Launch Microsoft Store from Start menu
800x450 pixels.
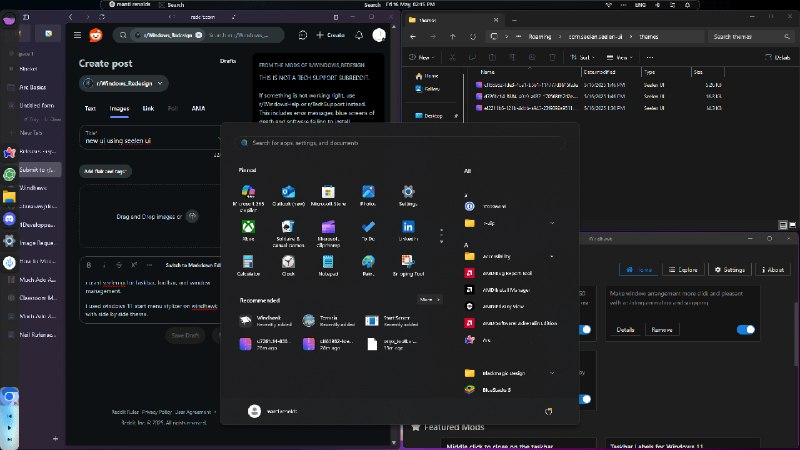point(328,195)
